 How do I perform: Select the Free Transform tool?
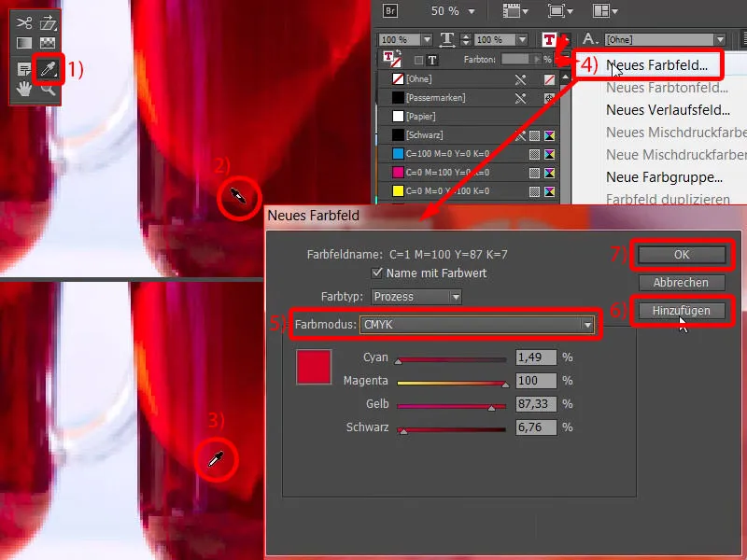click(48, 22)
